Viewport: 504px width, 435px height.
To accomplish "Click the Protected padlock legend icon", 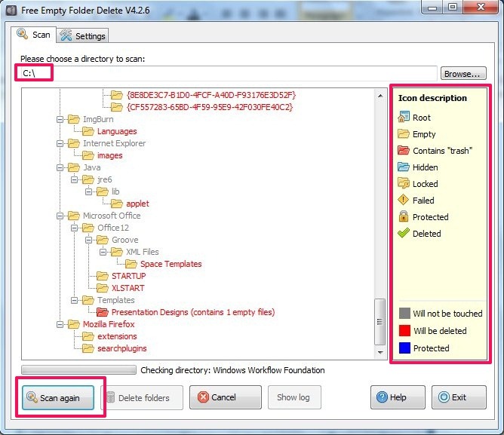I will (404, 216).
